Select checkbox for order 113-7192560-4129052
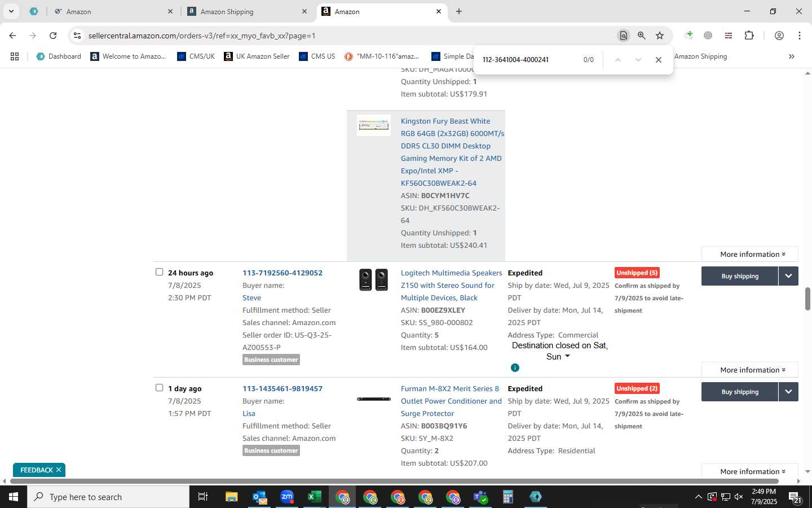Screen dimensions: 812x508 click(159, 272)
